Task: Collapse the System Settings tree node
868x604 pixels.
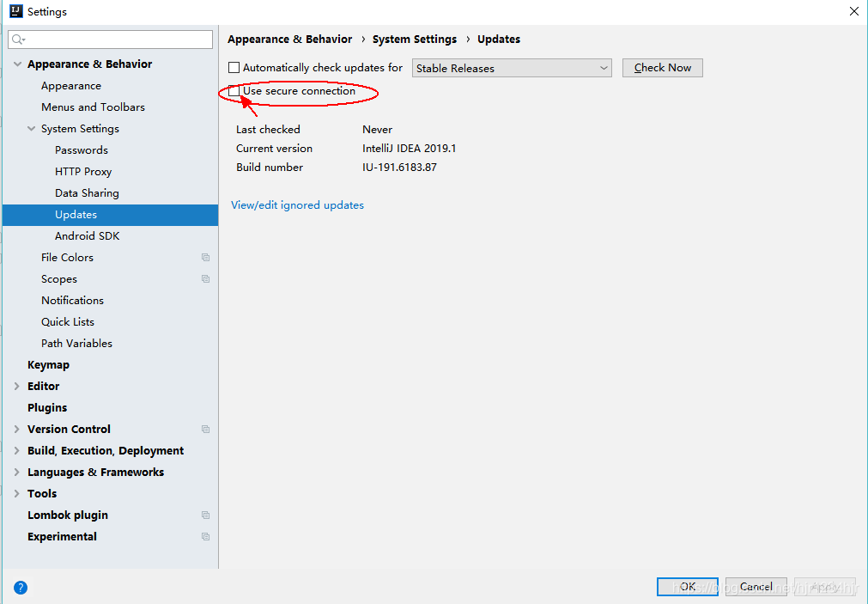Action: (32, 129)
